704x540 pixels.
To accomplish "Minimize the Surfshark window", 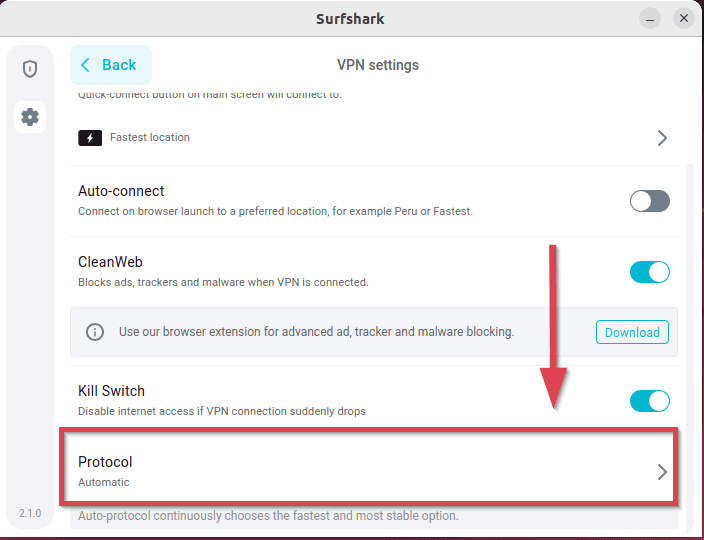I will 650,18.
